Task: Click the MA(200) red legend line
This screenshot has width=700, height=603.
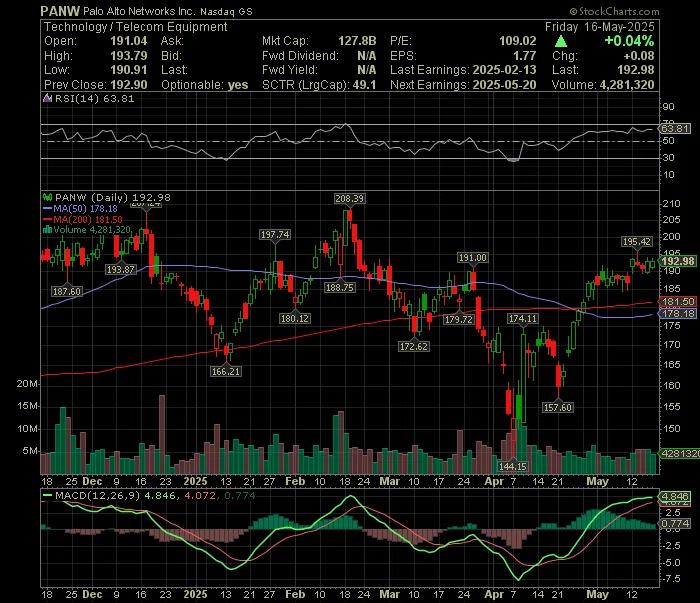Action: click(x=47, y=219)
